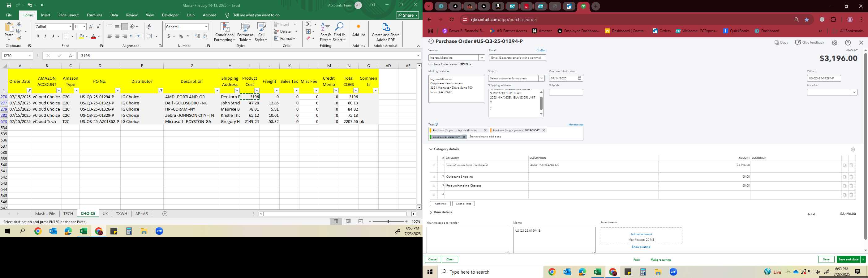Click the Manage tags link

[576, 124]
